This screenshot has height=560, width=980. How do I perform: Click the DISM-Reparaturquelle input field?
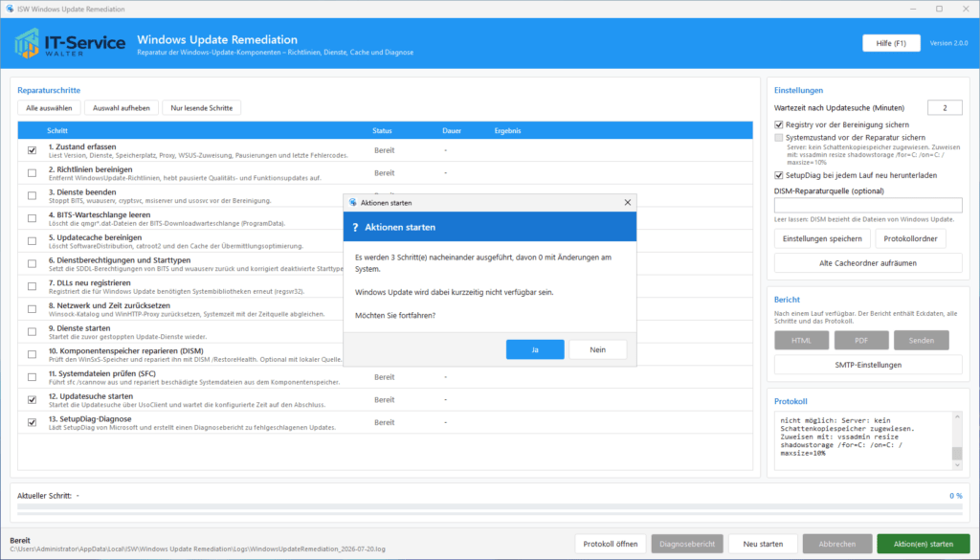868,206
